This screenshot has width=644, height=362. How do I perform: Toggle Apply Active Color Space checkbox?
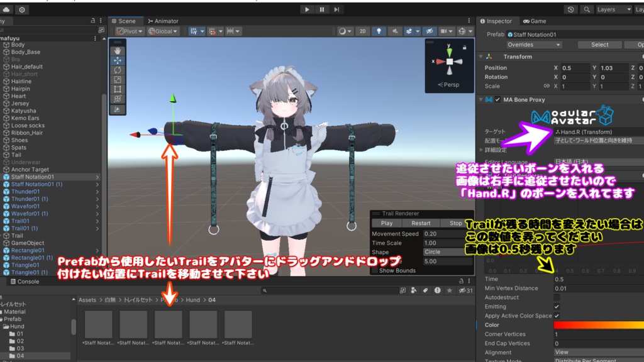click(557, 315)
